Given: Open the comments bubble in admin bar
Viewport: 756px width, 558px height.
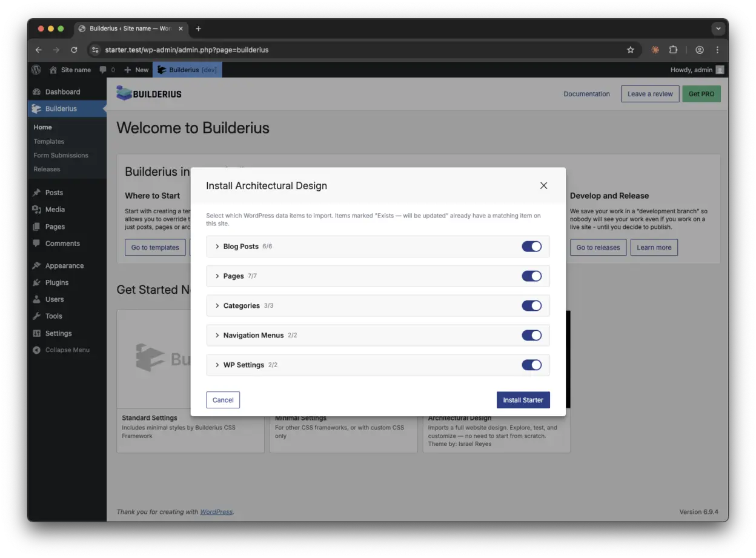Looking at the screenshot, I should coord(104,70).
